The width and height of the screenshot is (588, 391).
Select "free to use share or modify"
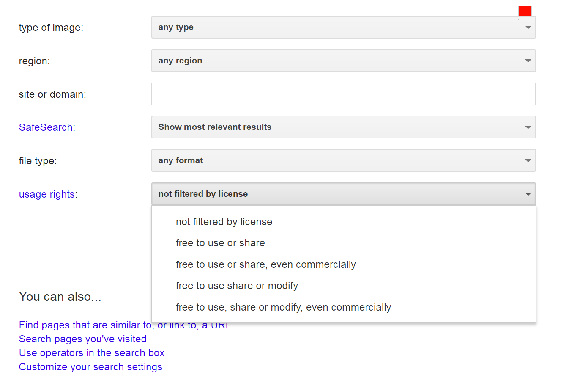point(237,286)
